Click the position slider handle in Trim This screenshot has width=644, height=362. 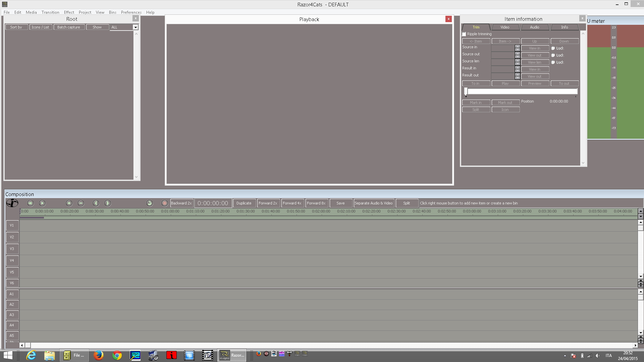tap(466, 91)
